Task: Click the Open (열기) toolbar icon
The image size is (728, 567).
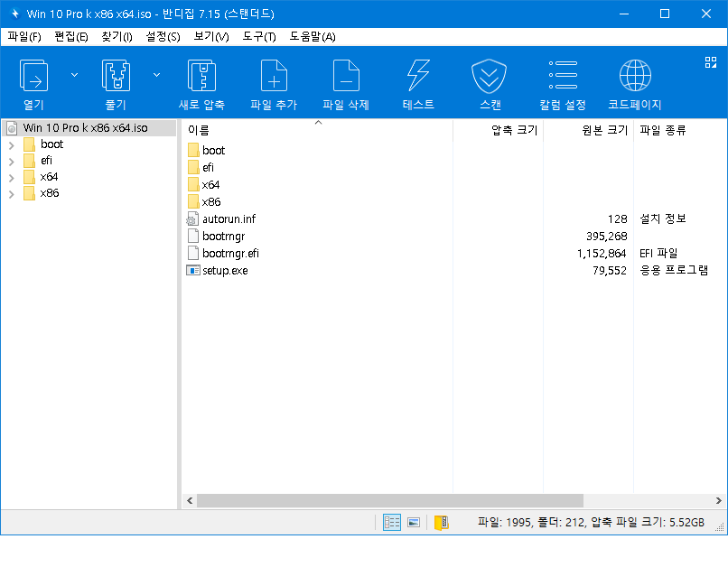Action: (34, 76)
